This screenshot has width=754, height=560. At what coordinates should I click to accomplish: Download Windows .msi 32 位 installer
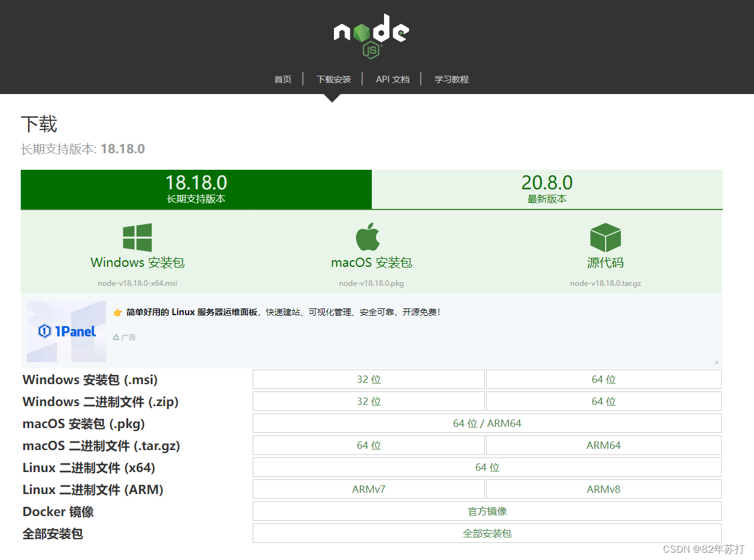369,379
